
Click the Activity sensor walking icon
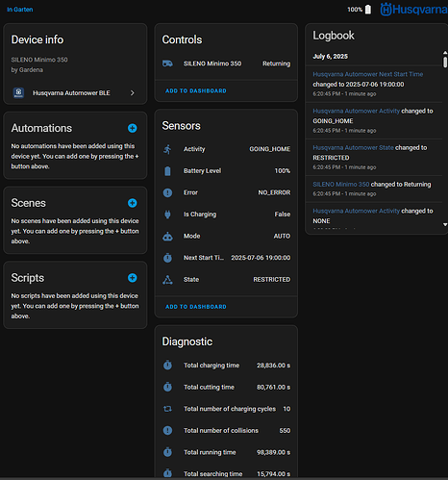(x=167, y=149)
